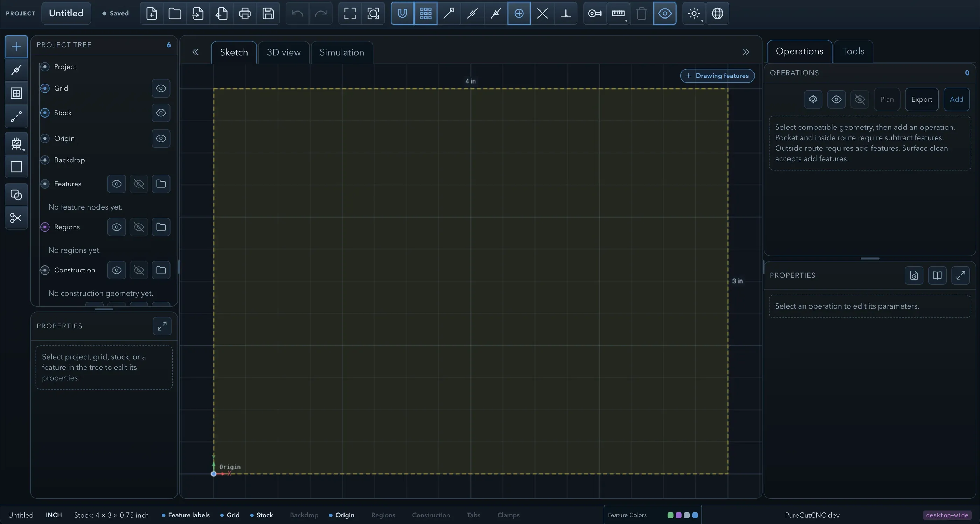Collapse the left panel with double chevron
Viewport: 980px width, 524px height.
coord(195,52)
